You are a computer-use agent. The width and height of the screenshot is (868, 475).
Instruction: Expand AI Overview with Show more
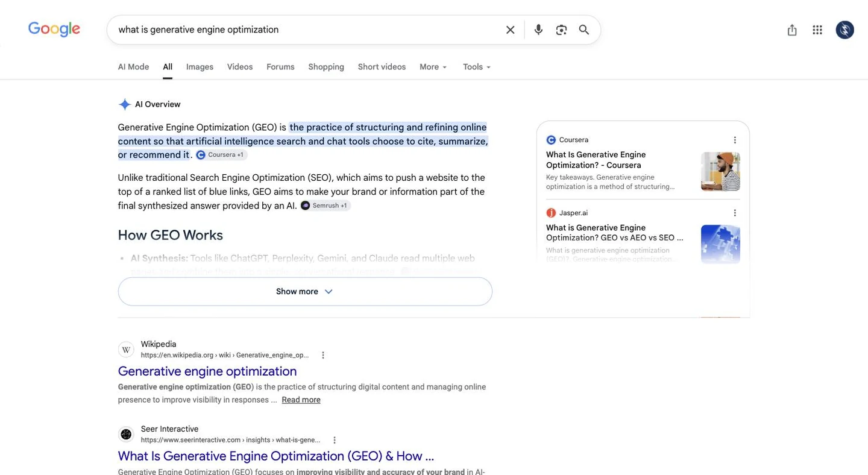[305, 292]
